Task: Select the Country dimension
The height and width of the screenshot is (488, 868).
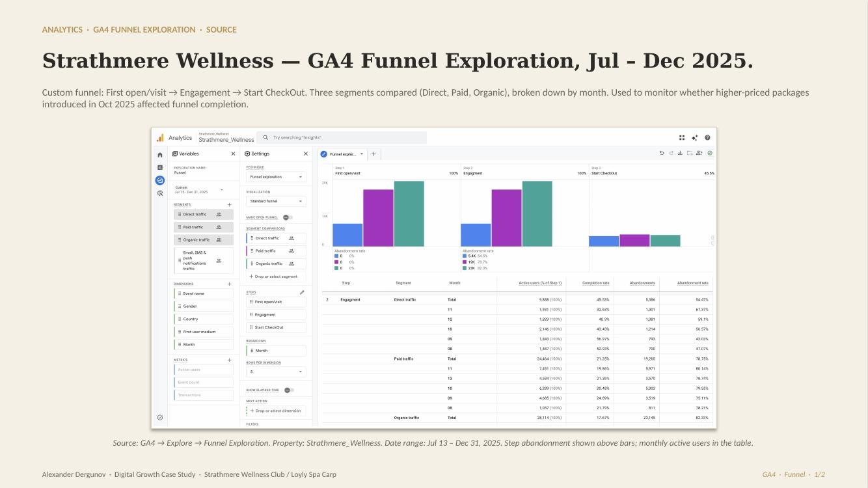Action: click(x=204, y=319)
